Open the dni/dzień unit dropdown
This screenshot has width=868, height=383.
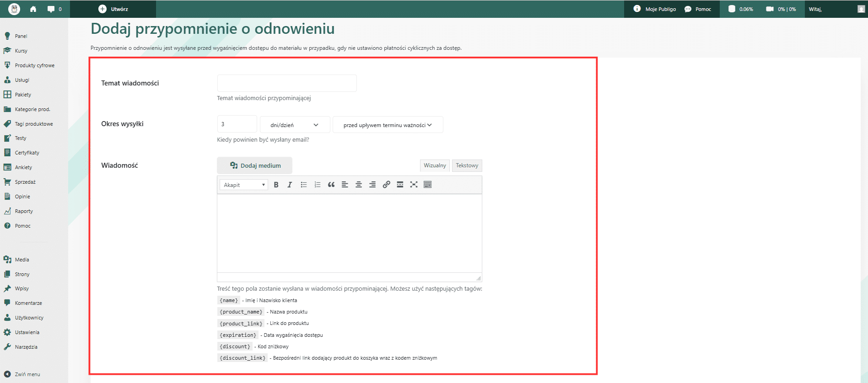click(x=295, y=125)
